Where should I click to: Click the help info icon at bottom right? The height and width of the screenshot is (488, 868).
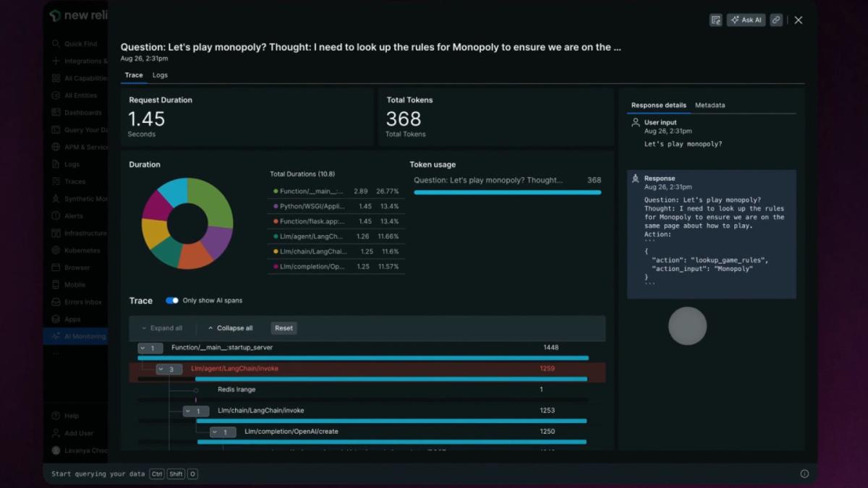pos(804,474)
